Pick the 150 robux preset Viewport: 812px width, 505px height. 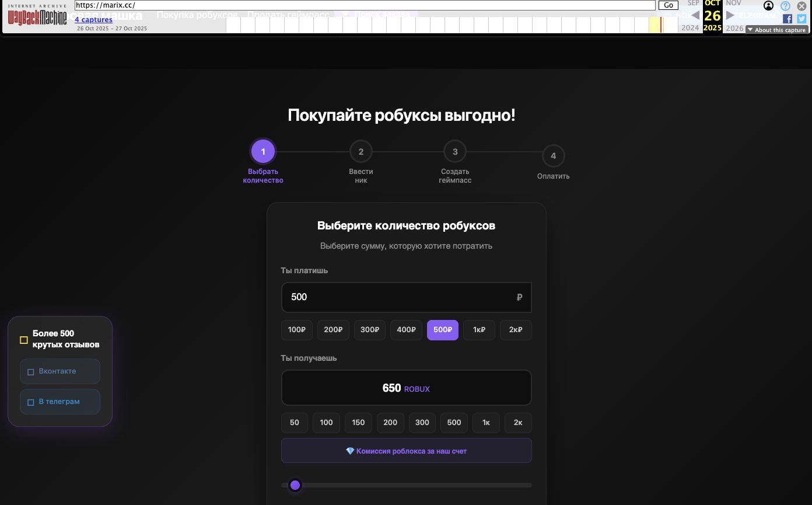pos(359,423)
